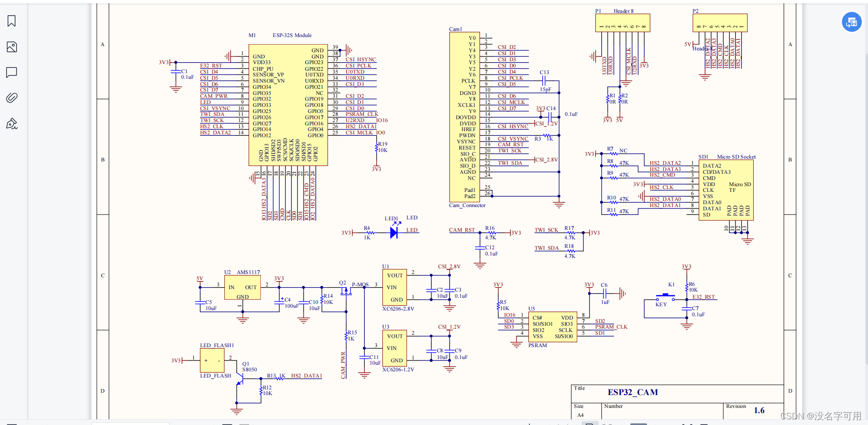
Task: Click the 'AMS1117' regulator label
Action: [x=248, y=272]
